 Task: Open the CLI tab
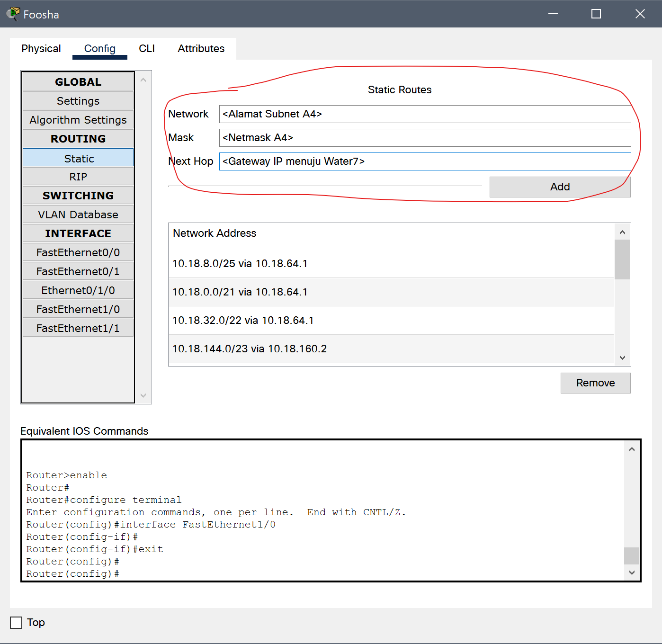pyautogui.click(x=147, y=48)
